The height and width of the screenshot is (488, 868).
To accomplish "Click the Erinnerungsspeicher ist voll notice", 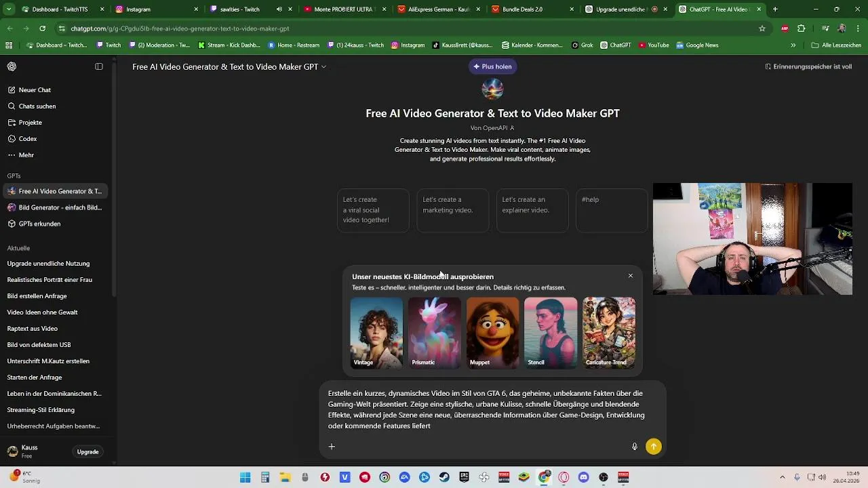I will coord(808,66).
